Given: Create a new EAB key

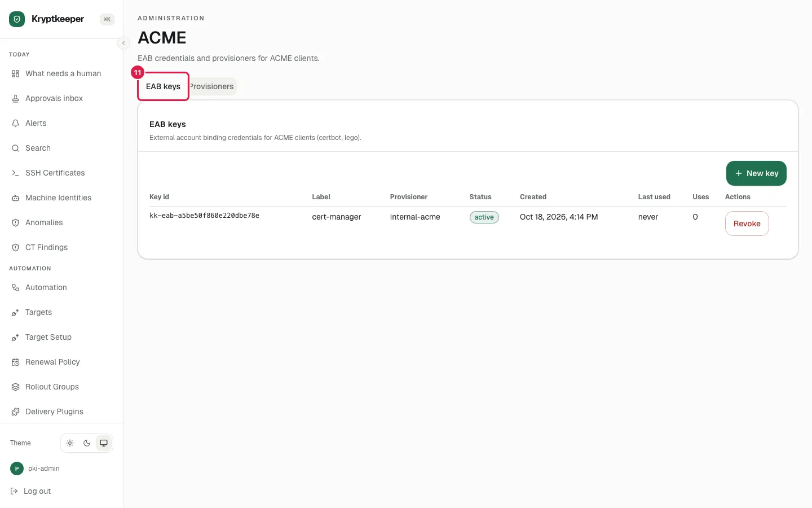Looking at the screenshot, I should tap(756, 173).
